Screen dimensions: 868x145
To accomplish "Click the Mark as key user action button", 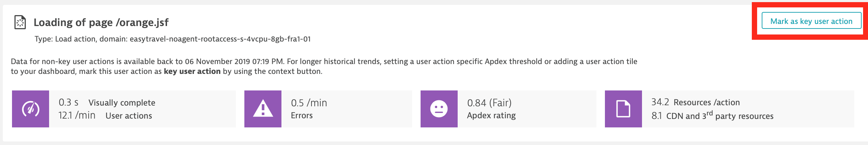I will (811, 21).
